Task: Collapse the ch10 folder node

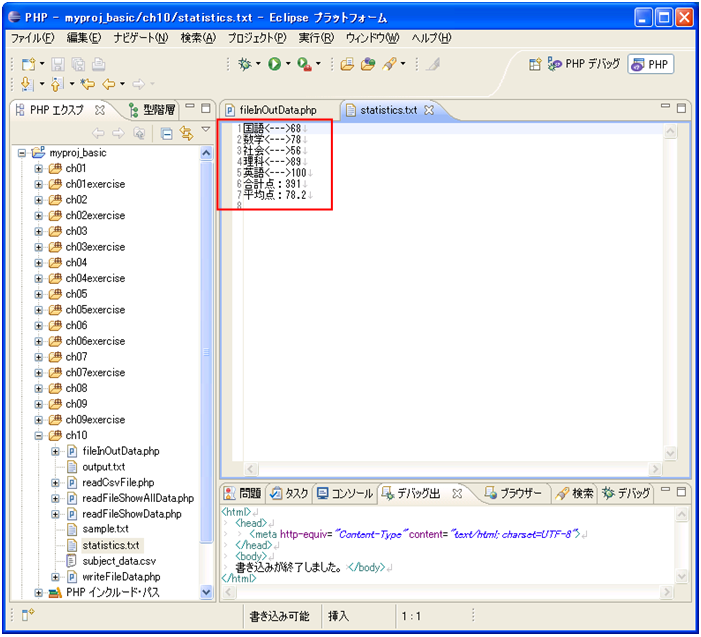Action: point(39,436)
